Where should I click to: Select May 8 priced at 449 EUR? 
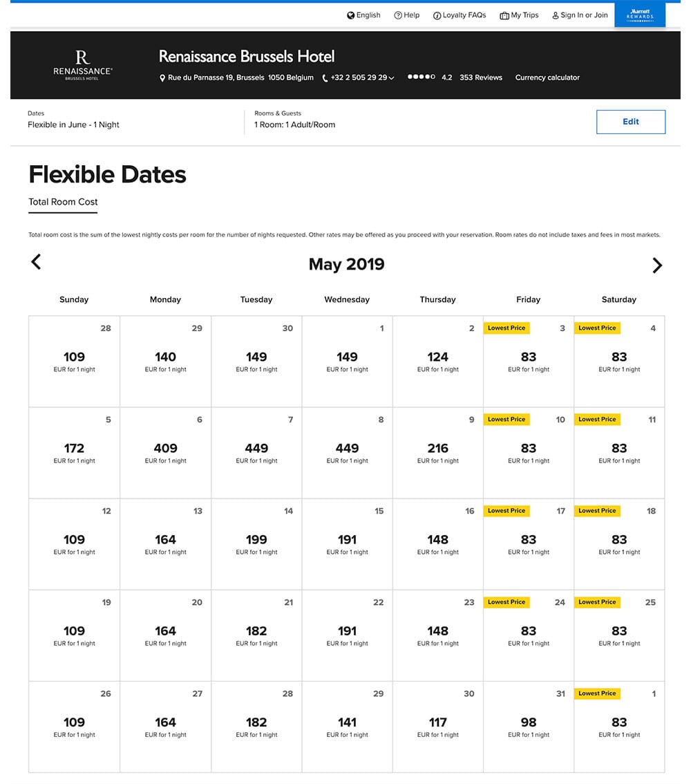[x=348, y=453]
